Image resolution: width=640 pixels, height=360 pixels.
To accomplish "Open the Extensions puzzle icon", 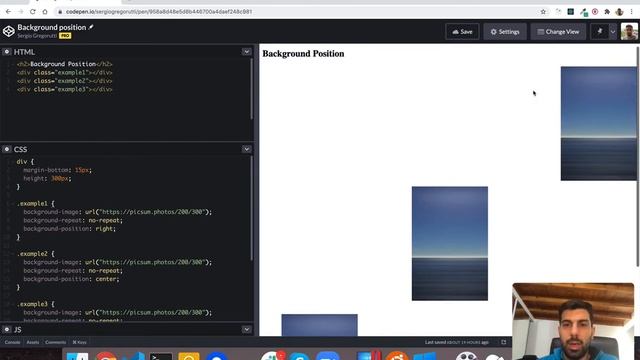I will [607, 12].
